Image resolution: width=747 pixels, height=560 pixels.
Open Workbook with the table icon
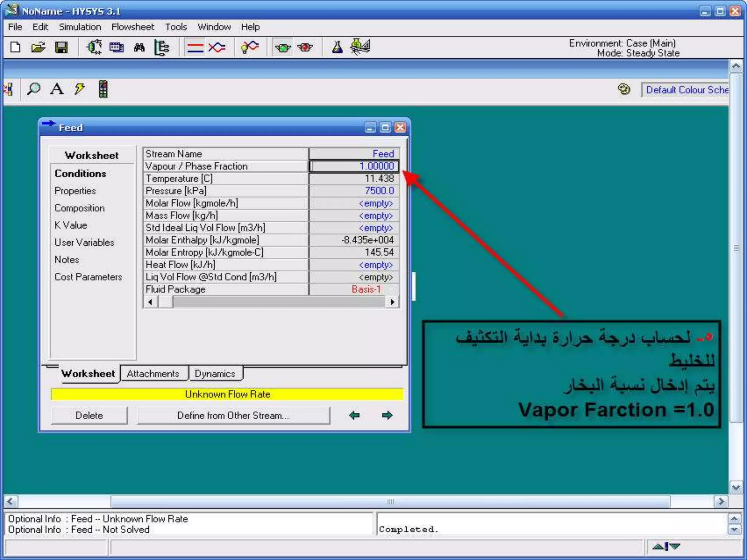116,47
